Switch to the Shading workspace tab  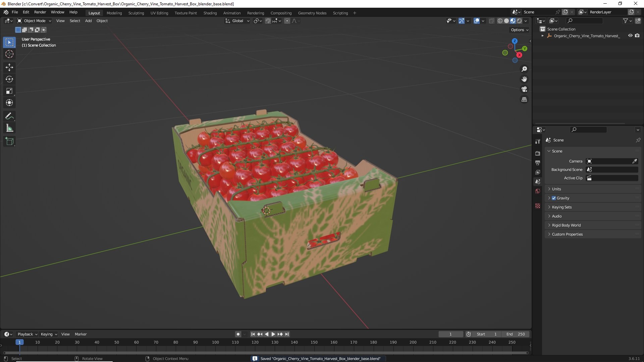tap(210, 13)
